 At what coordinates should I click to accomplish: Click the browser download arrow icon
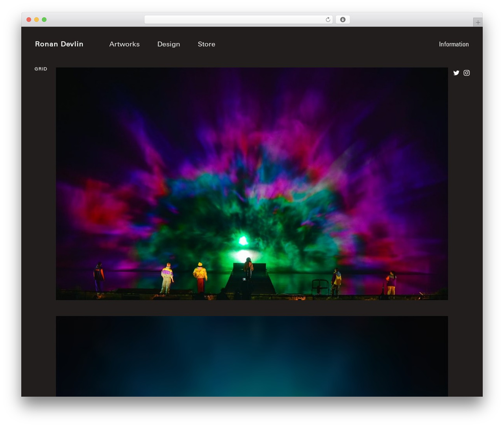pos(343,20)
